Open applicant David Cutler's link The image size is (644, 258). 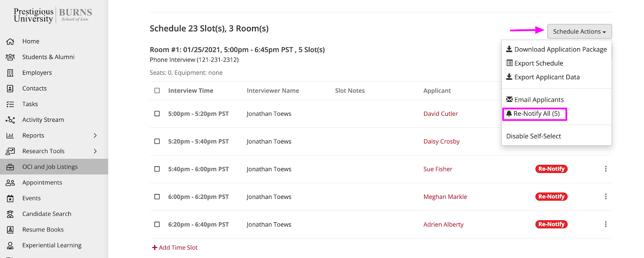(x=440, y=114)
